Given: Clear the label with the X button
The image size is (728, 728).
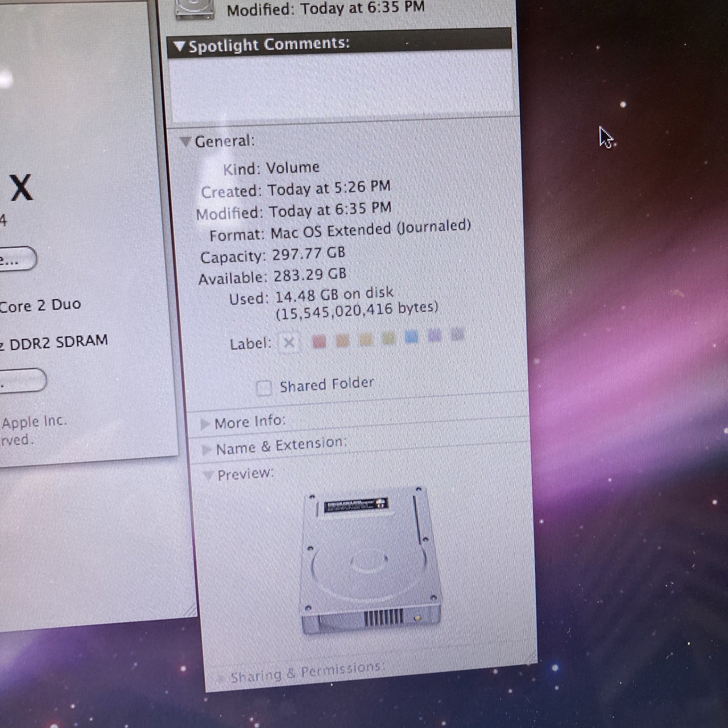Looking at the screenshot, I should 289,343.
